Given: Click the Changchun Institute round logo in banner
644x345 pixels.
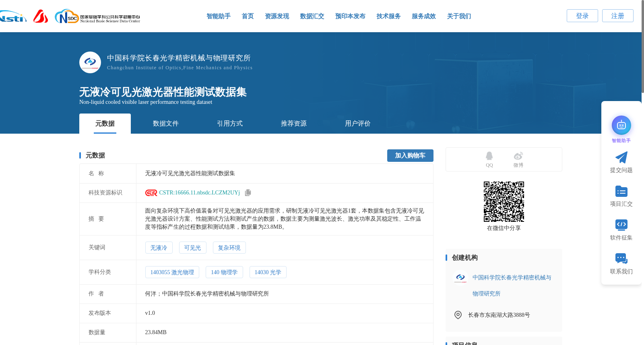Looking at the screenshot, I should click(x=90, y=62).
